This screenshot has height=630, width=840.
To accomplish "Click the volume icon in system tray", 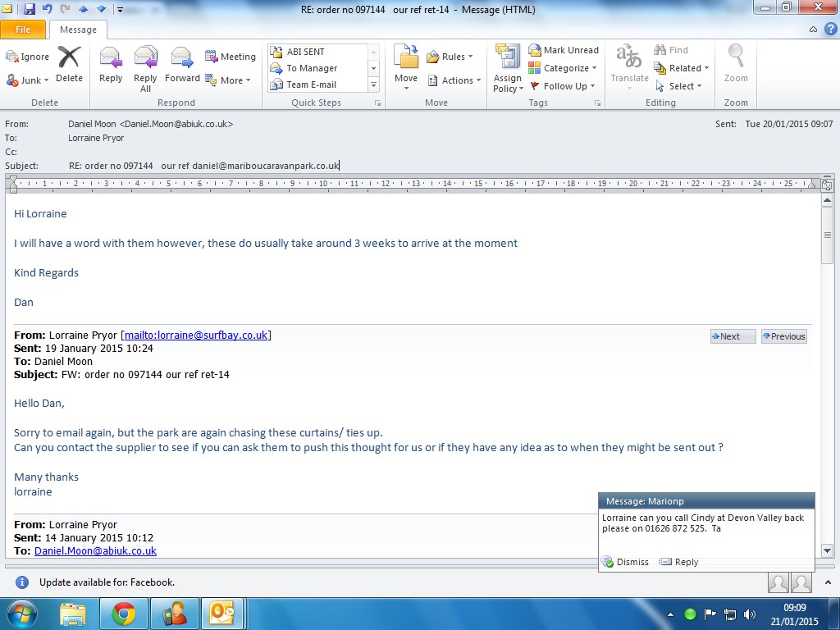I will click(750, 614).
